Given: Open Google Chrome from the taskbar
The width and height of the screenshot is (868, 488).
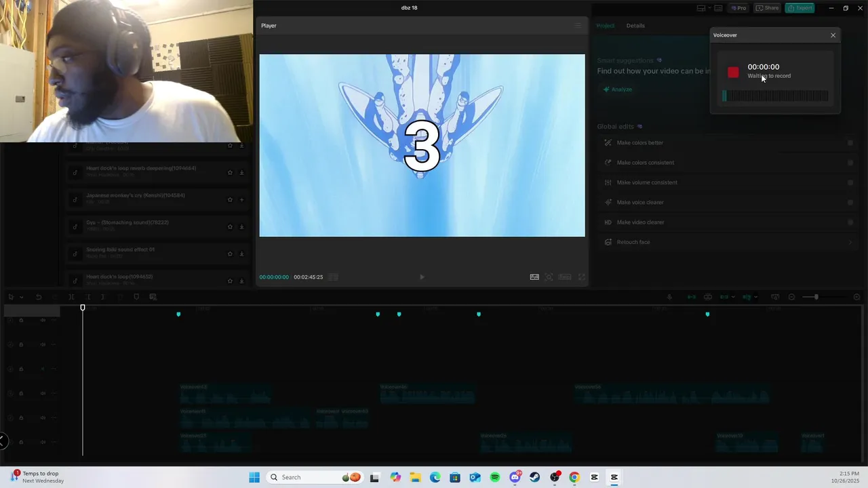Looking at the screenshot, I should (574, 477).
